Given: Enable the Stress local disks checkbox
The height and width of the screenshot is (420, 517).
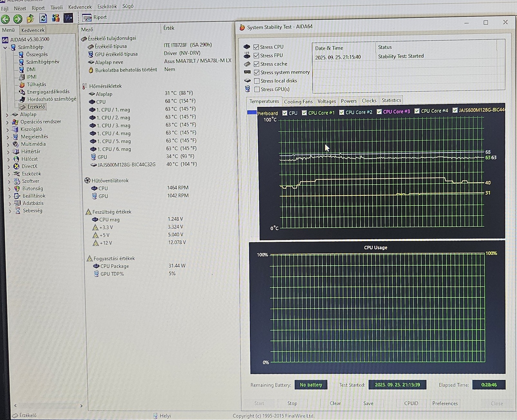Looking at the screenshot, I should 257,81.
